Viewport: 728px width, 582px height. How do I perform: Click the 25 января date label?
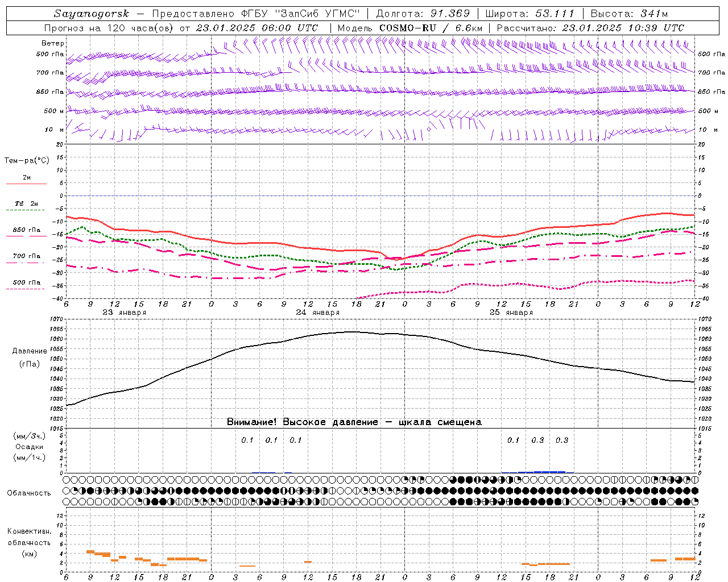click(x=511, y=313)
